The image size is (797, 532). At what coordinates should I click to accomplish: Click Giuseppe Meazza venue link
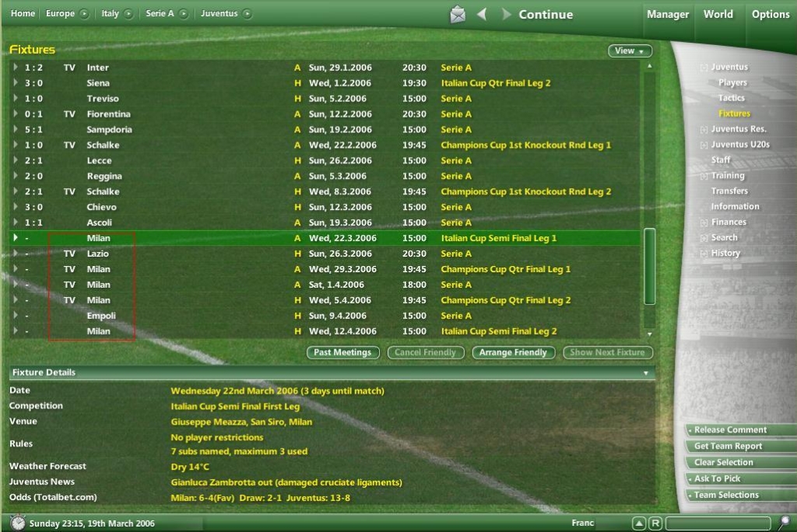coord(241,422)
